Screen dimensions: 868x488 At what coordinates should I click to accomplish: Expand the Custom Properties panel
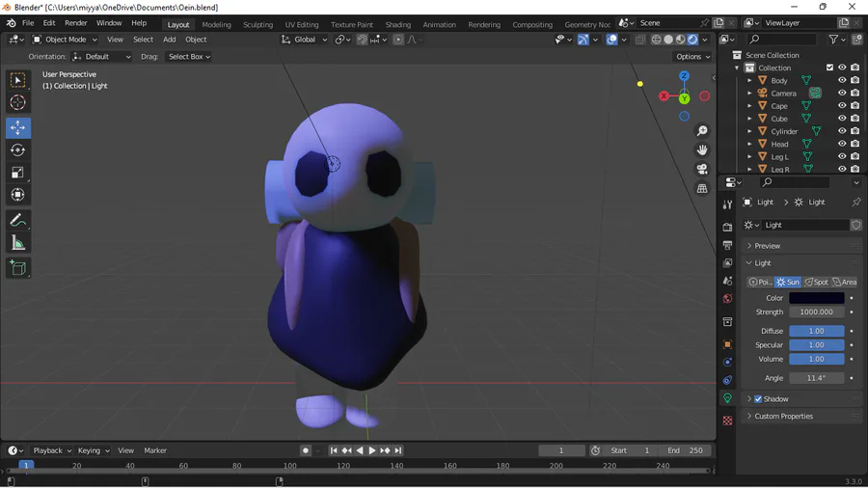[783, 417]
